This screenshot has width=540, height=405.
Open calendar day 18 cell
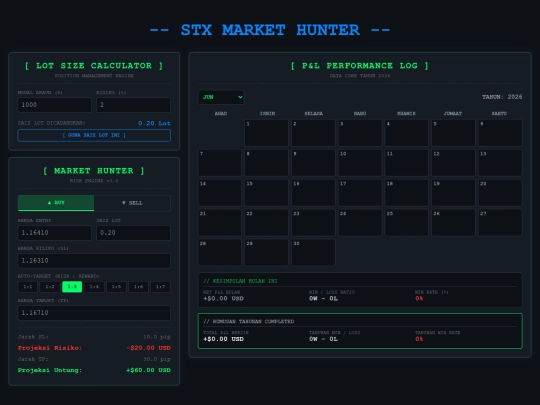[407, 193]
